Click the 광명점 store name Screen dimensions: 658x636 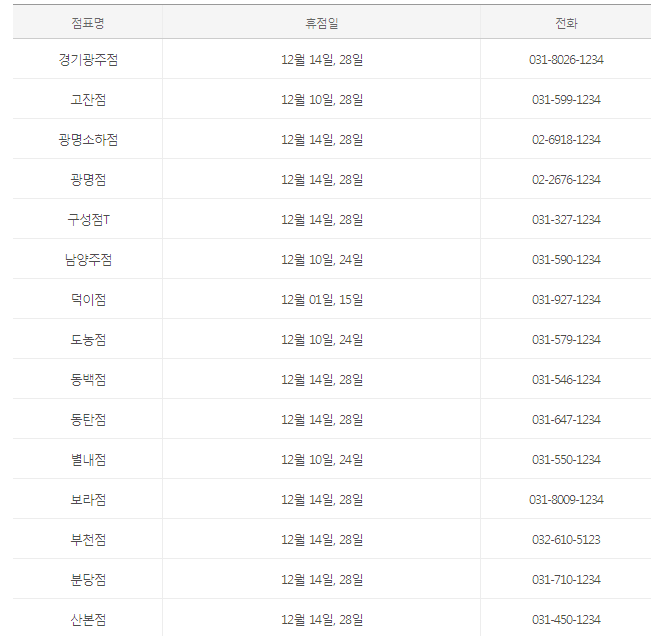(x=88, y=180)
